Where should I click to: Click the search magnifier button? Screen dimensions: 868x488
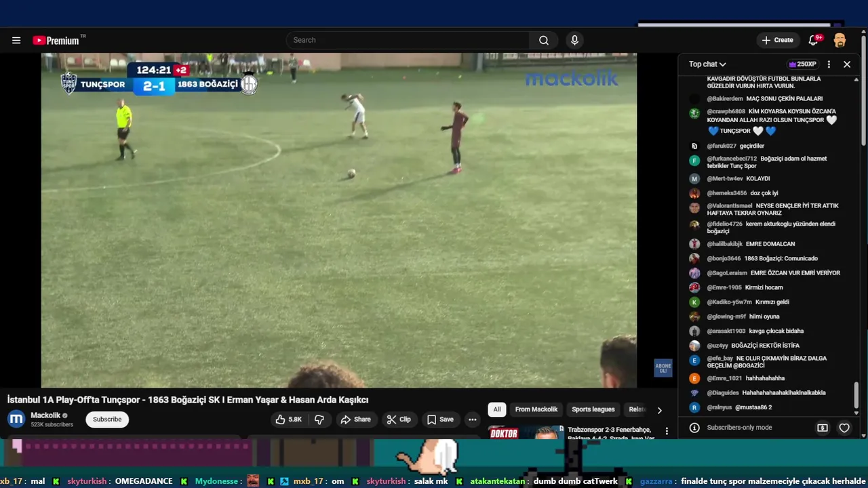pyautogui.click(x=544, y=40)
